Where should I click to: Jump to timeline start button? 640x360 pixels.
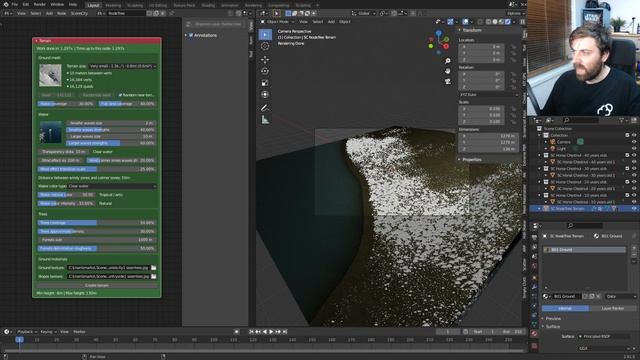point(251,332)
